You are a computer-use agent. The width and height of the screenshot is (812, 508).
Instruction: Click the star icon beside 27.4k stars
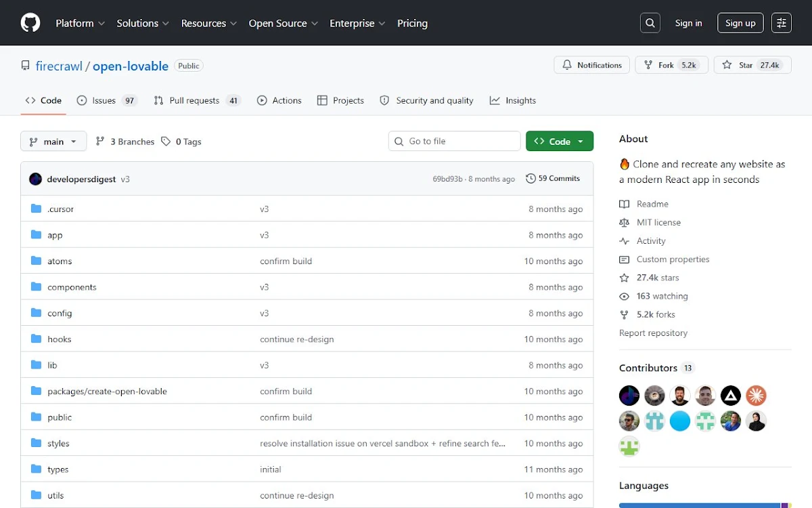coord(624,278)
